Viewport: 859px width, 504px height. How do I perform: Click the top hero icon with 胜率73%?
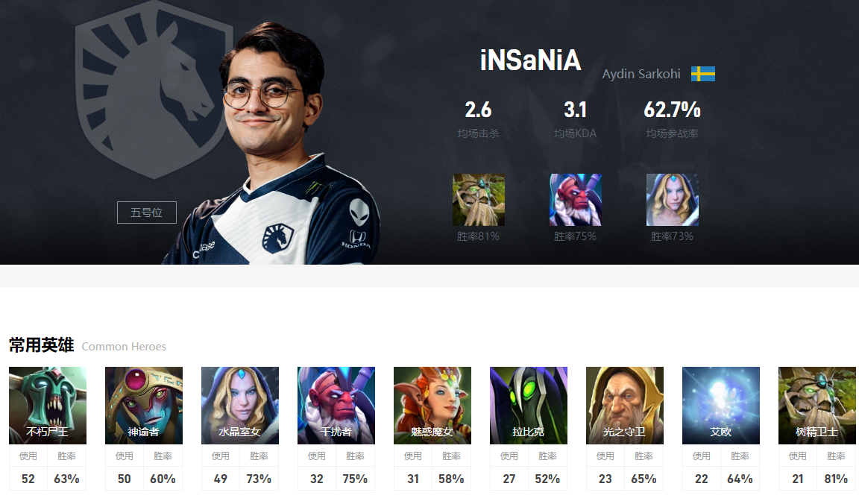(672, 200)
